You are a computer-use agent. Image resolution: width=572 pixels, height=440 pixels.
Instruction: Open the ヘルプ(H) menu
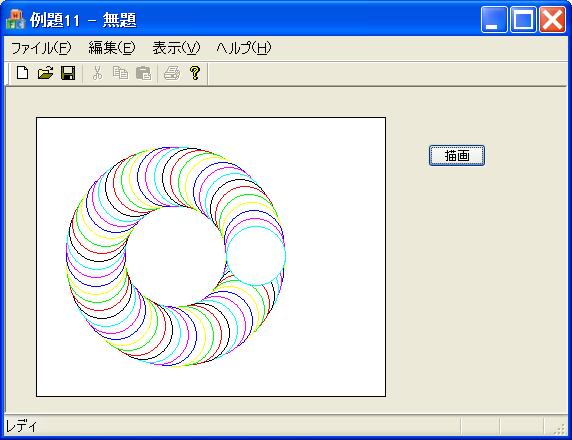(x=244, y=48)
